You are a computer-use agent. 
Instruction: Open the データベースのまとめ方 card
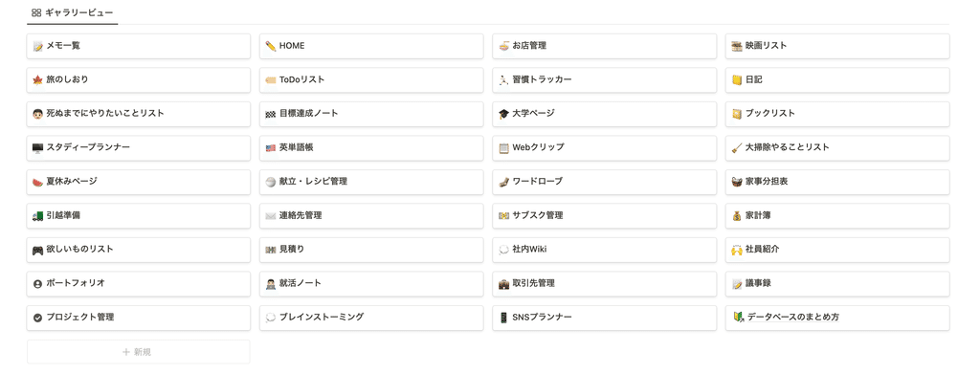coord(837,318)
